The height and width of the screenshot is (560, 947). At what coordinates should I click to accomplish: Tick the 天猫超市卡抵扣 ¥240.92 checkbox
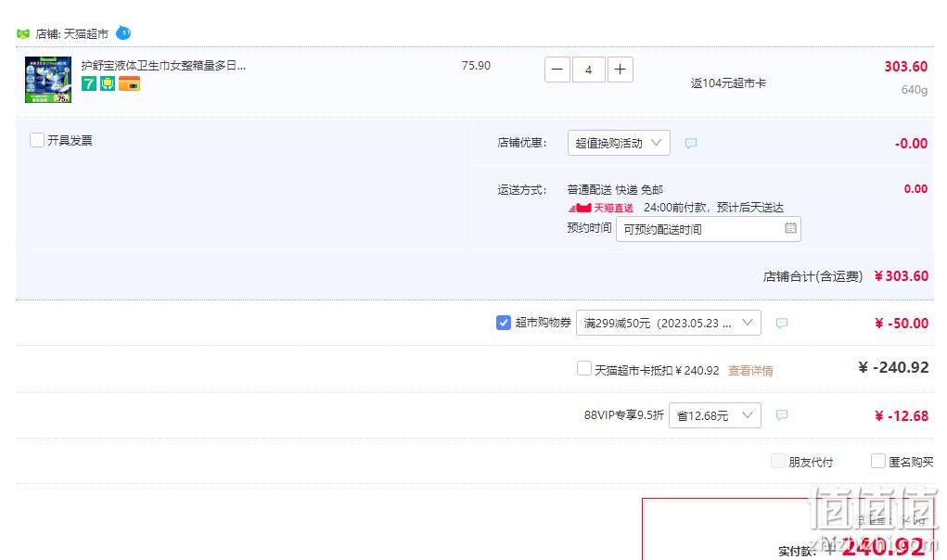(584, 368)
